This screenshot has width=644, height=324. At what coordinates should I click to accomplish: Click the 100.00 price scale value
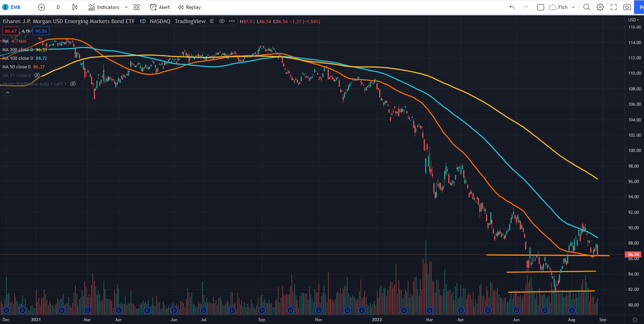pyautogui.click(x=634, y=151)
